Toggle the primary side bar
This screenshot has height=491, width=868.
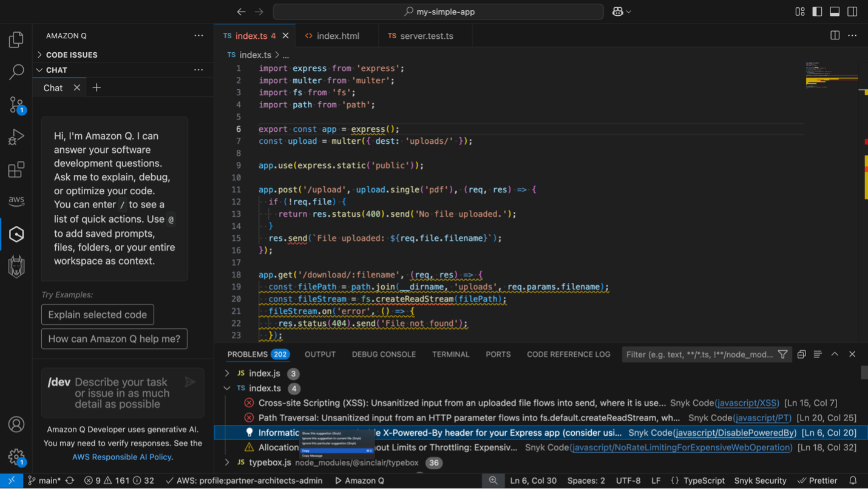[x=817, y=12]
